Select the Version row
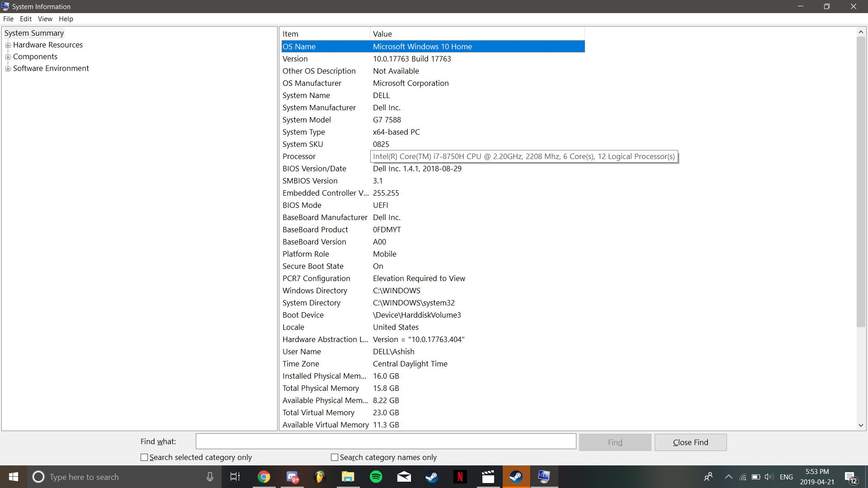 click(x=433, y=59)
